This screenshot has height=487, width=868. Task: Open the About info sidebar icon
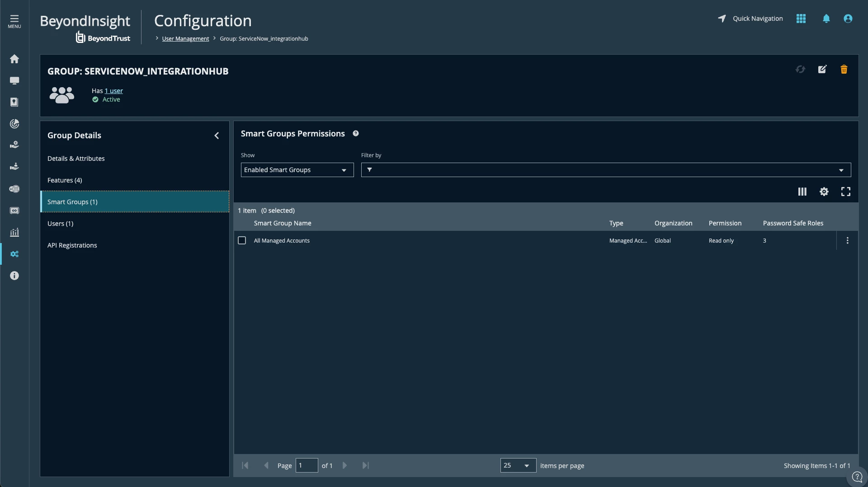pos(14,276)
